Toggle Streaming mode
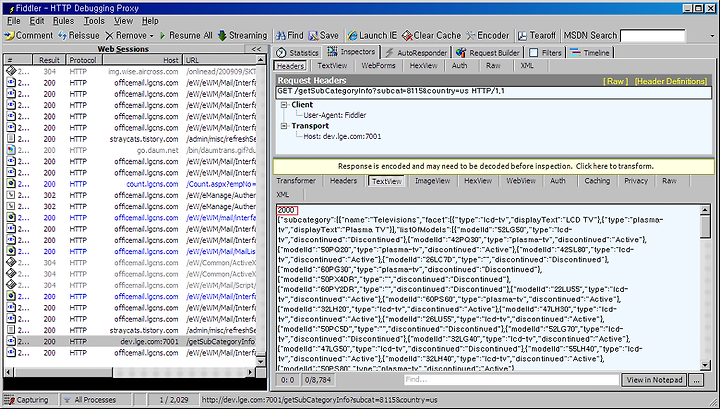Image resolution: width=720 pixels, height=409 pixels. pyautogui.click(x=242, y=36)
